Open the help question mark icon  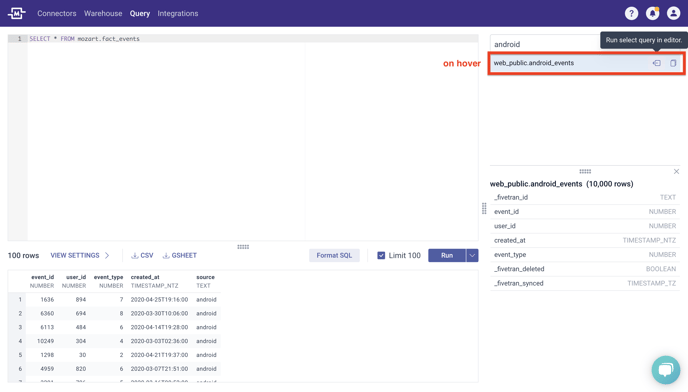pyautogui.click(x=631, y=14)
